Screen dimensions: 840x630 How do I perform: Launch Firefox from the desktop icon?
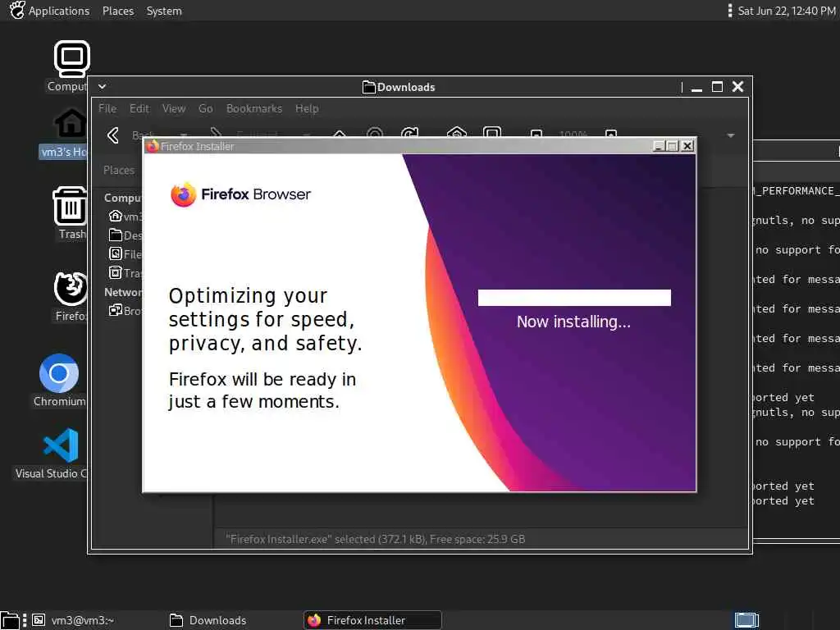(71, 288)
